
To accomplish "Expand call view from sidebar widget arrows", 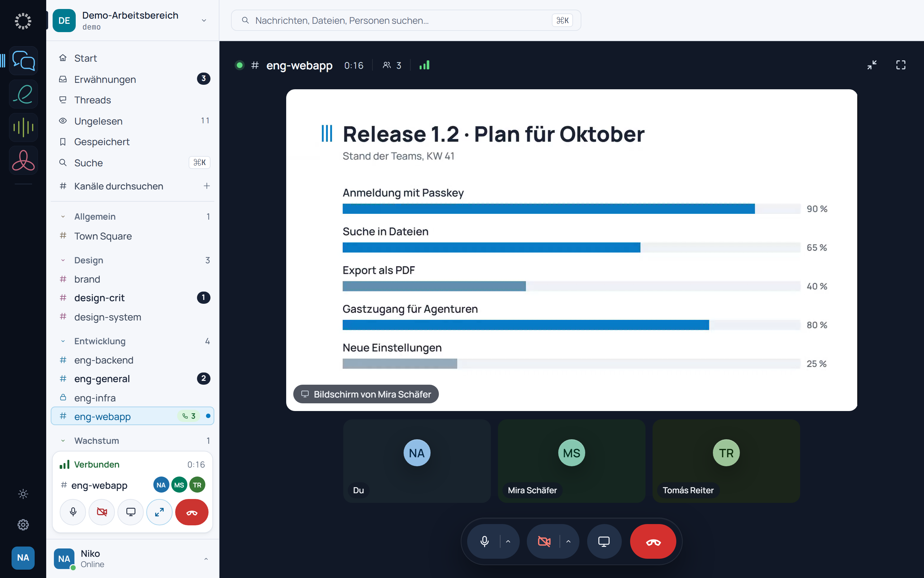I will coord(159,512).
